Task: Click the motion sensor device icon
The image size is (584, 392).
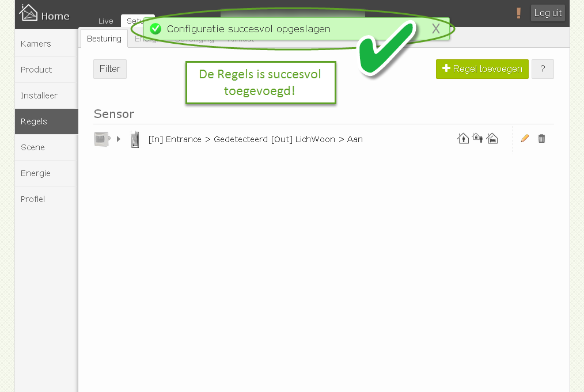Action: pos(102,139)
